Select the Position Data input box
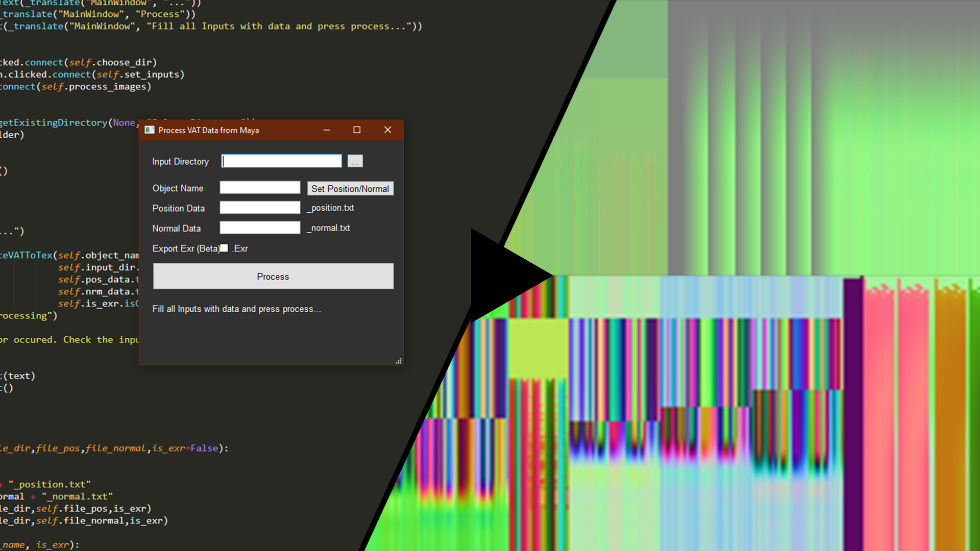Screen dimensions: 980x551 tap(260, 208)
